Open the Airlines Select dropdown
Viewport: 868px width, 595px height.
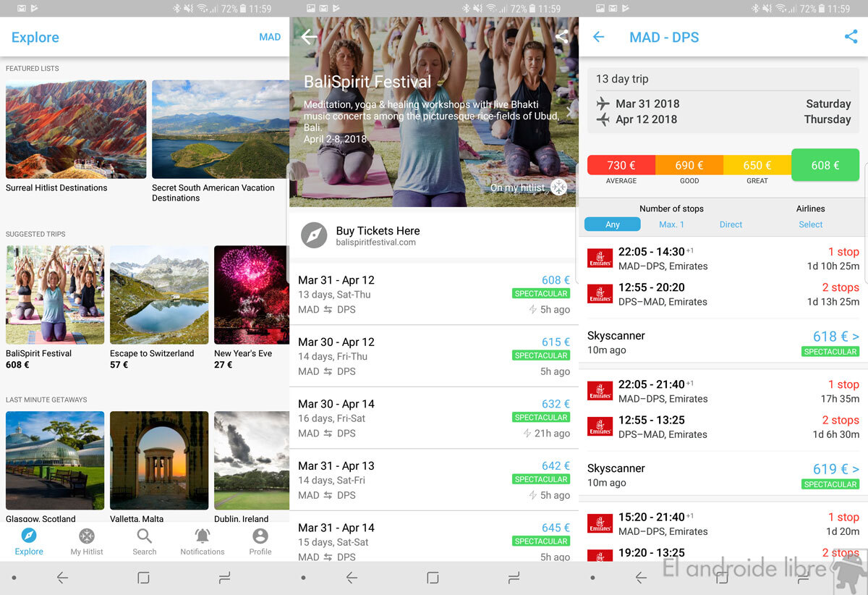[x=810, y=224]
